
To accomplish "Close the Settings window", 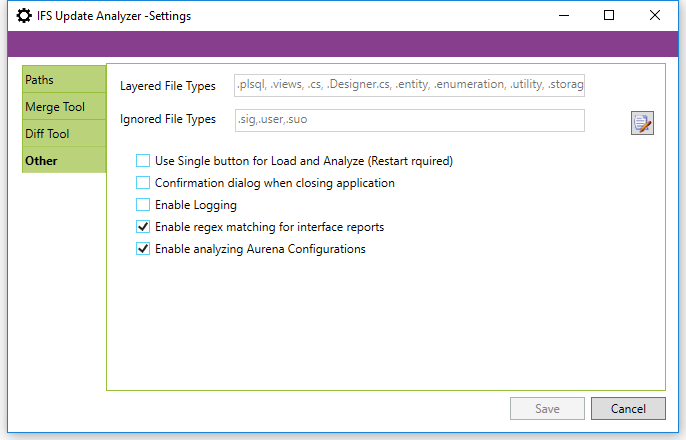I will (655, 16).
